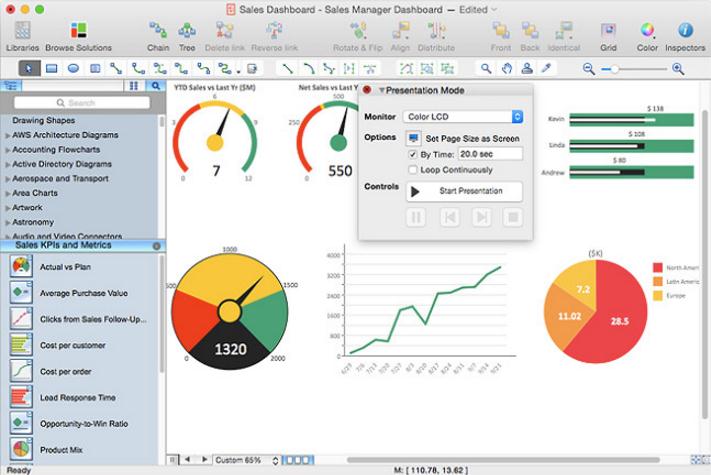711x475 pixels.
Task: Click next slide button in Presentation Mode
Action: tap(482, 218)
